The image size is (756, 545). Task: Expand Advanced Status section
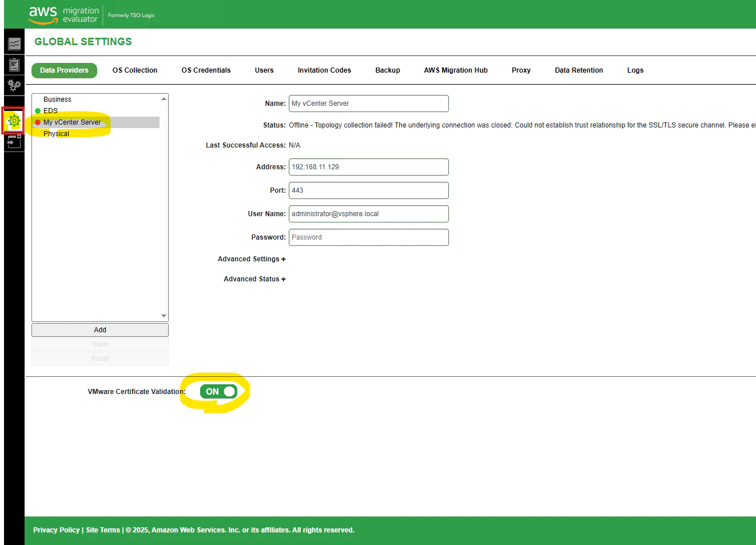254,279
